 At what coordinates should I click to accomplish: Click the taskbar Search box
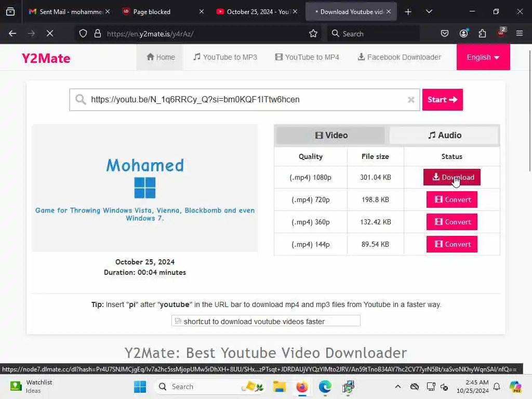(209, 387)
